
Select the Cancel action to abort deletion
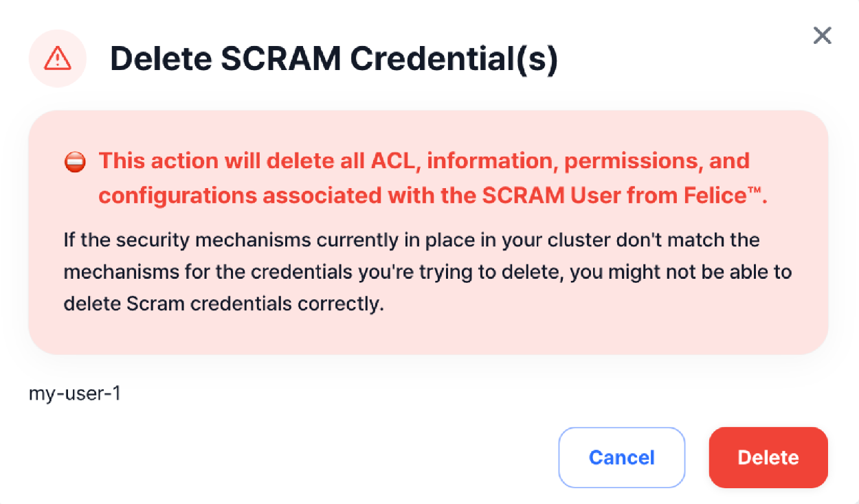pos(621,457)
